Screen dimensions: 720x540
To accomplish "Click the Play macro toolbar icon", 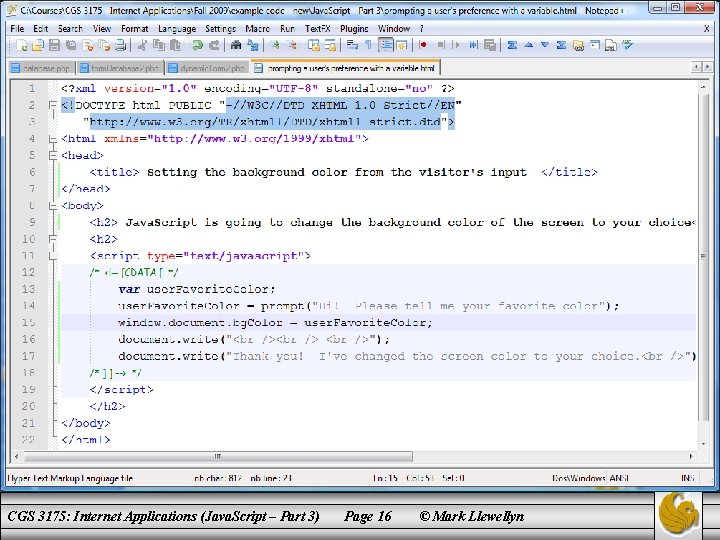I will pyautogui.click(x=455, y=45).
